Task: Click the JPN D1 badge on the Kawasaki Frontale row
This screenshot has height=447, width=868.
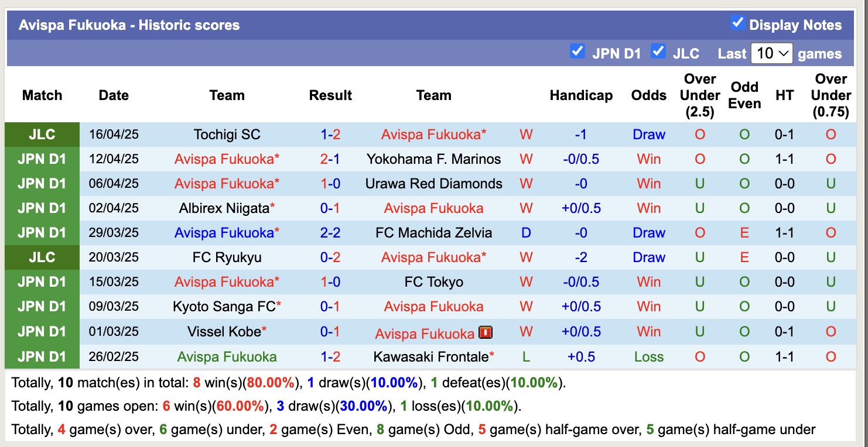Action: pyautogui.click(x=42, y=356)
